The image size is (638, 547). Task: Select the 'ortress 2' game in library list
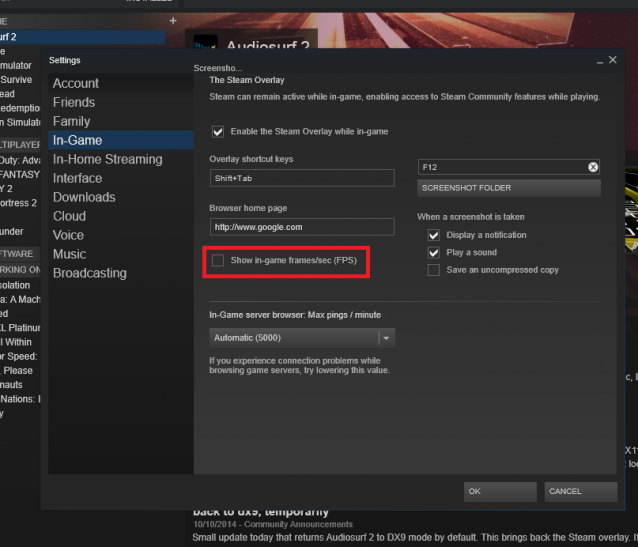(18, 203)
